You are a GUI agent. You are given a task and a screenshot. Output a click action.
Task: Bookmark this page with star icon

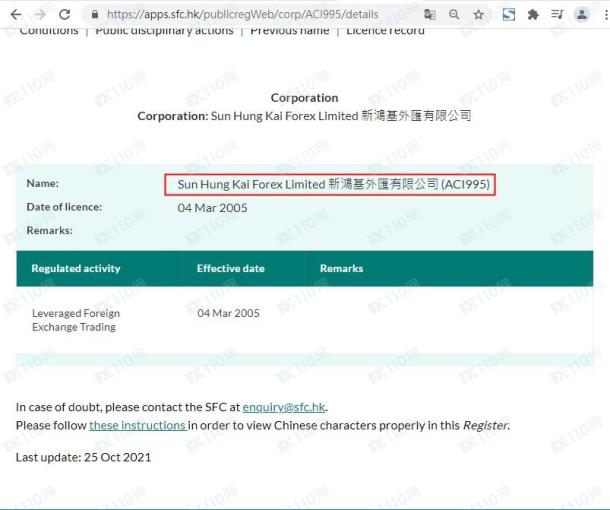(479, 15)
